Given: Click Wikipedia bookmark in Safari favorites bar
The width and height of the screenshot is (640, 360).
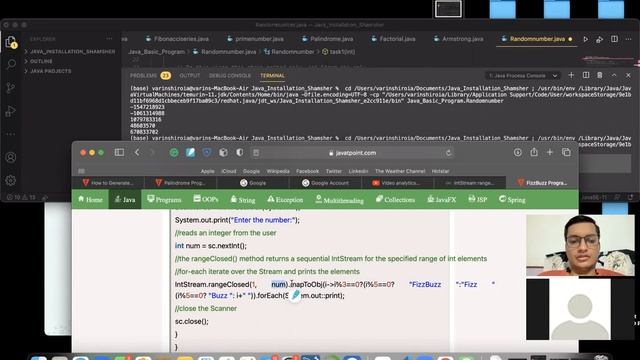Looking at the screenshot, I should tap(278, 171).
